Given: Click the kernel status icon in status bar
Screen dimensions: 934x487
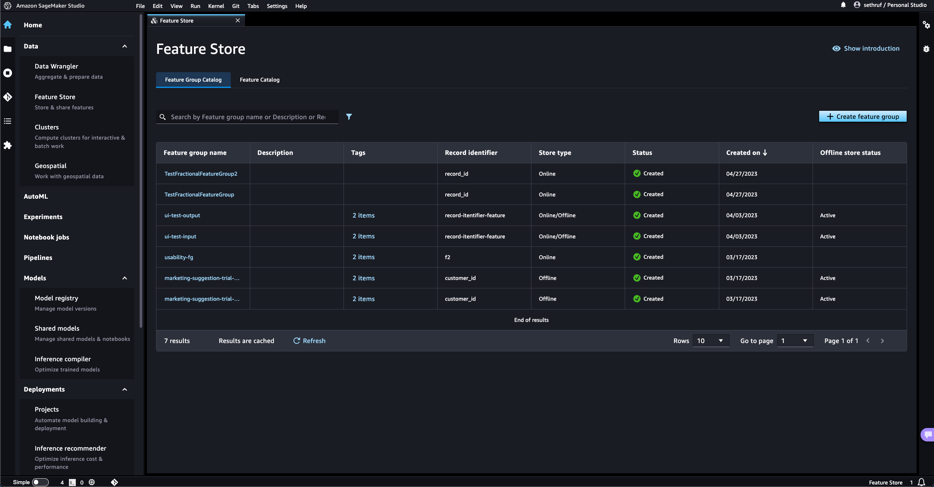Looking at the screenshot, I should click(92, 482).
